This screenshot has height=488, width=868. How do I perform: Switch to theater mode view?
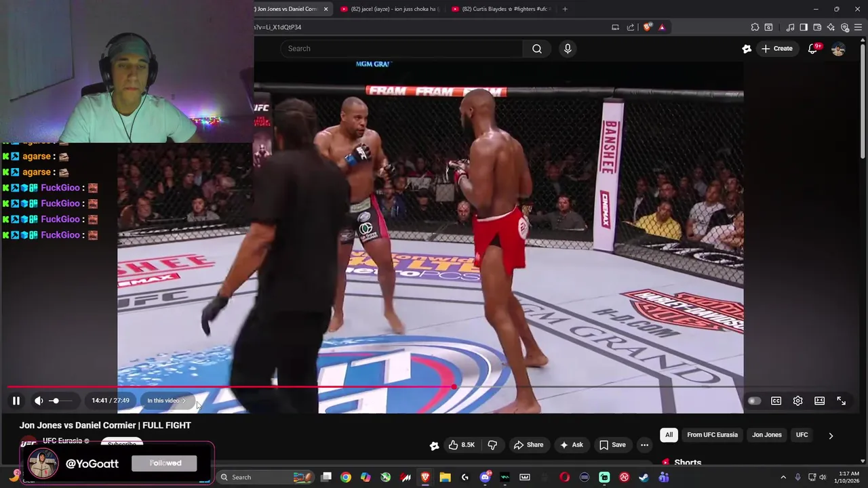819,401
